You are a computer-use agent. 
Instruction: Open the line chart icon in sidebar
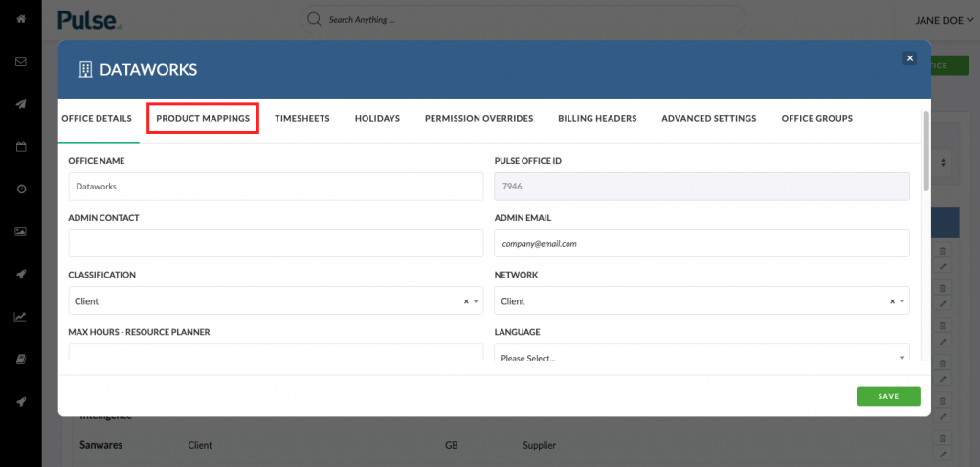pyautogui.click(x=21, y=317)
